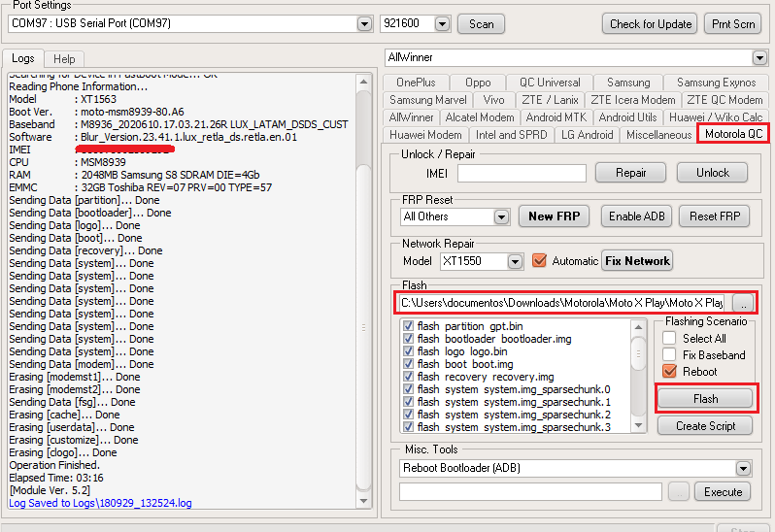The image size is (775, 532).
Task: Click Check for Update button
Action: (650, 23)
